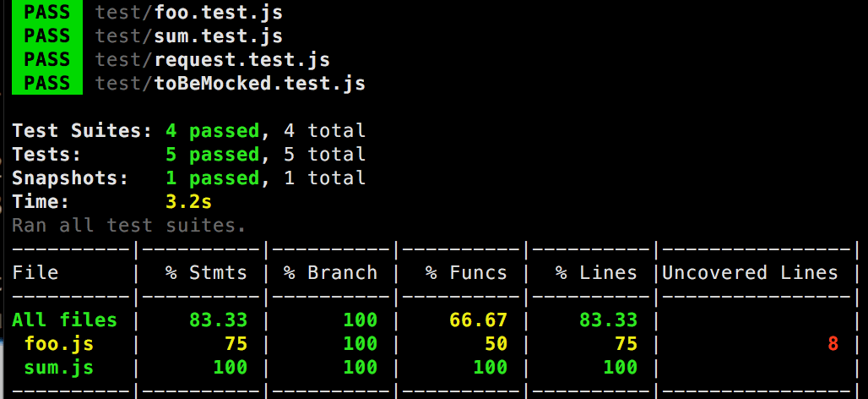Click the 66.67 functions coverage value
This screenshot has width=868, height=399.
[478, 320]
